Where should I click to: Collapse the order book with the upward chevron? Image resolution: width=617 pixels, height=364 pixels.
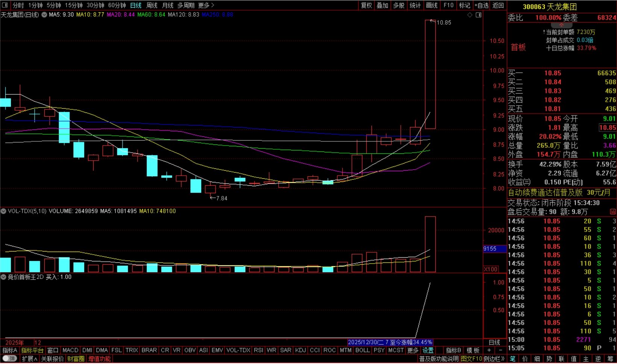click(x=561, y=25)
